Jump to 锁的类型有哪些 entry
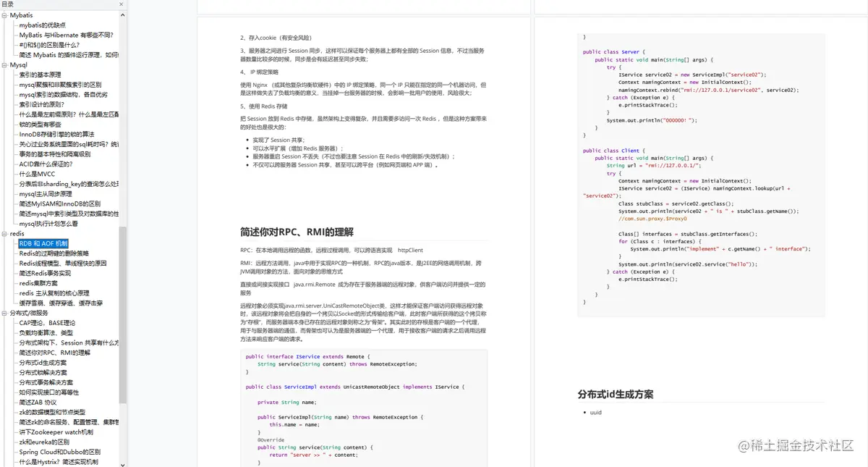The image size is (868, 467). (x=40, y=125)
